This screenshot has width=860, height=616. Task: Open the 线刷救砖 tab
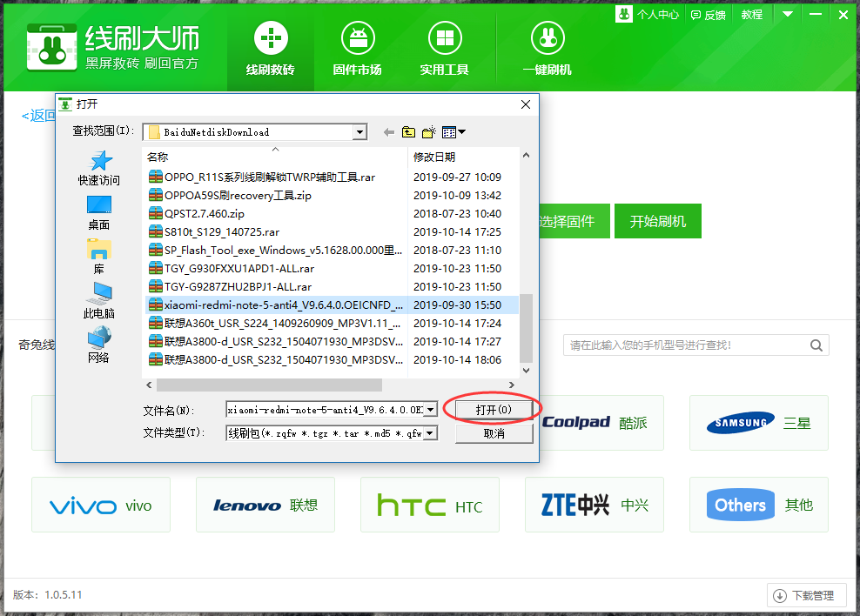(271, 48)
